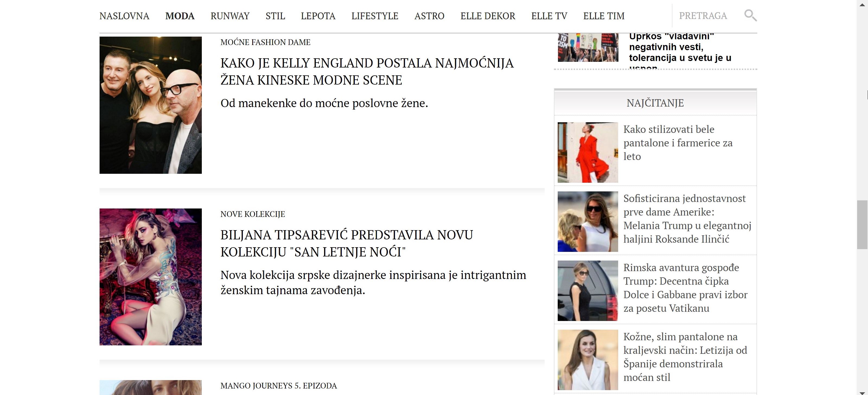Open the RUNWAY section
Image resolution: width=868 pixels, height=395 pixels.
tap(230, 16)
